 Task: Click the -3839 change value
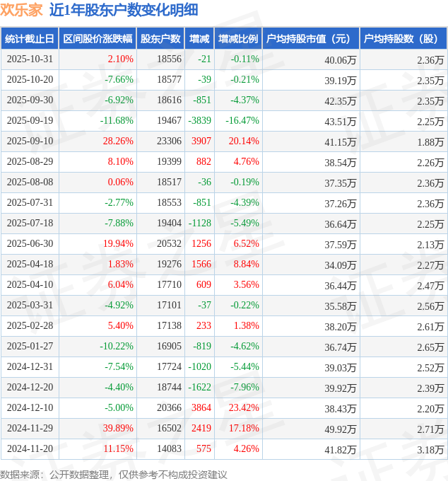(200, 121)
